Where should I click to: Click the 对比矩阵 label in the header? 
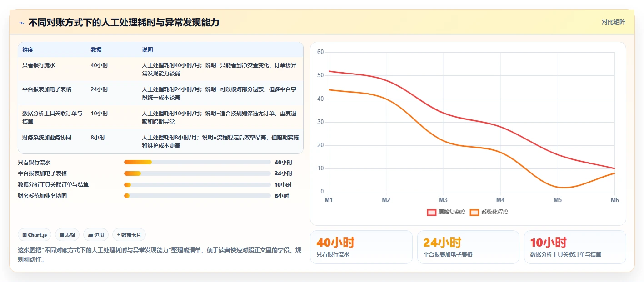[613, 22]
